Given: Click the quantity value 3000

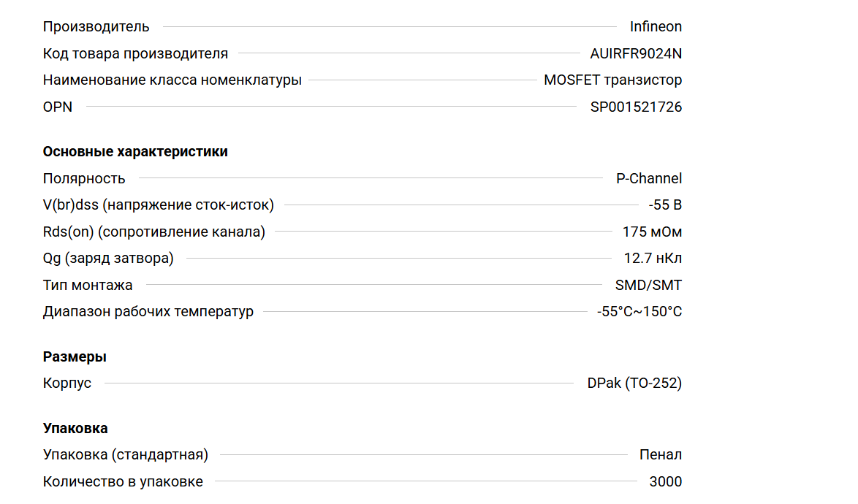Looking at the screenshot, I should point(665,482).
